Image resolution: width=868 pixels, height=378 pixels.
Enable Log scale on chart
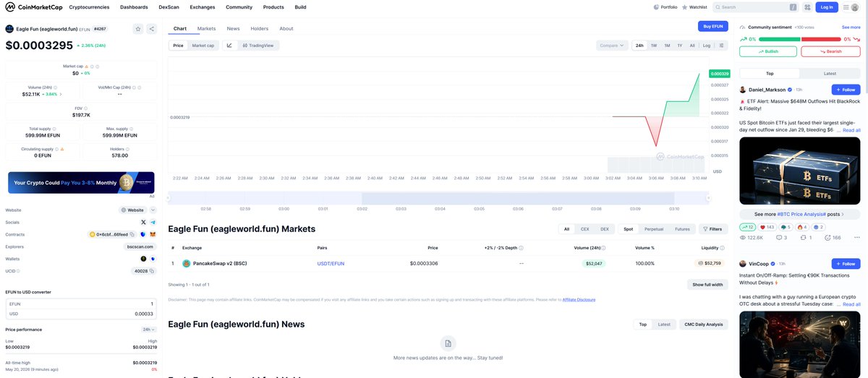pyautogui.click(x=707, y=45)
